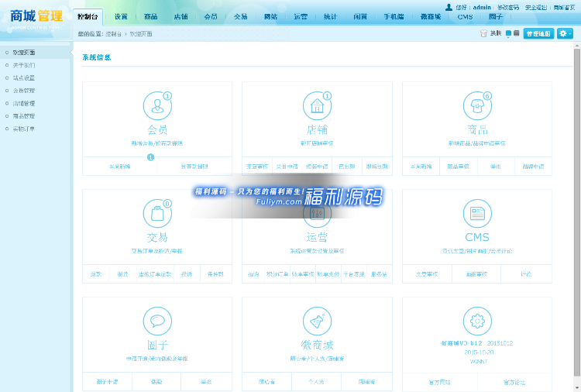The width and height of the screenshot is (581, 392).
Task: Click the 交易 shopping bag icon
Action: 157,213
